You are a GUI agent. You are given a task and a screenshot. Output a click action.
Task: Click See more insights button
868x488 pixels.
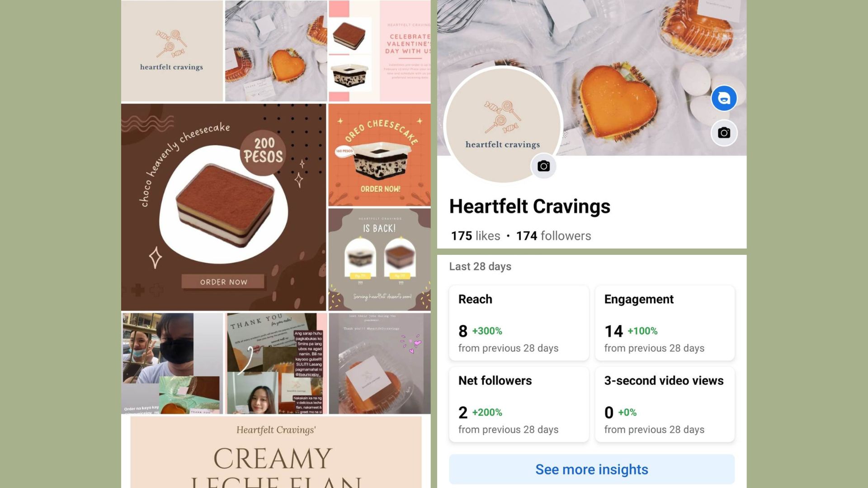pos(591,469)
